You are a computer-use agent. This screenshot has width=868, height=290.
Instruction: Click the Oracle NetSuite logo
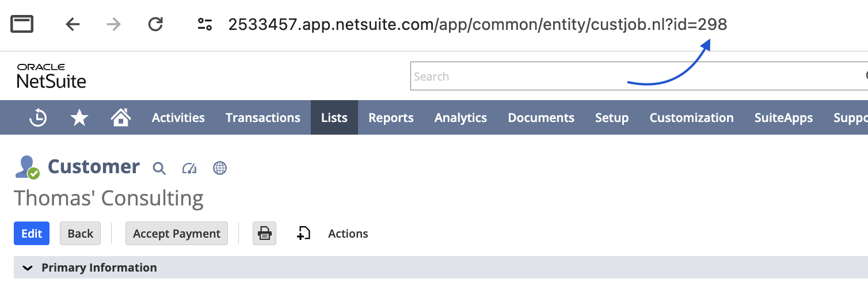(x=51, y=76)
